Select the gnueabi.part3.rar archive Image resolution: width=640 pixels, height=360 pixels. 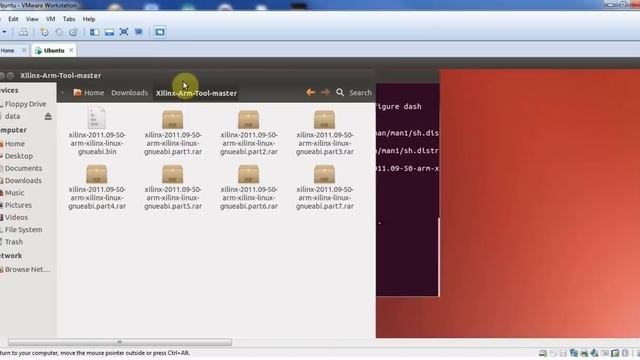coord(324,132)
